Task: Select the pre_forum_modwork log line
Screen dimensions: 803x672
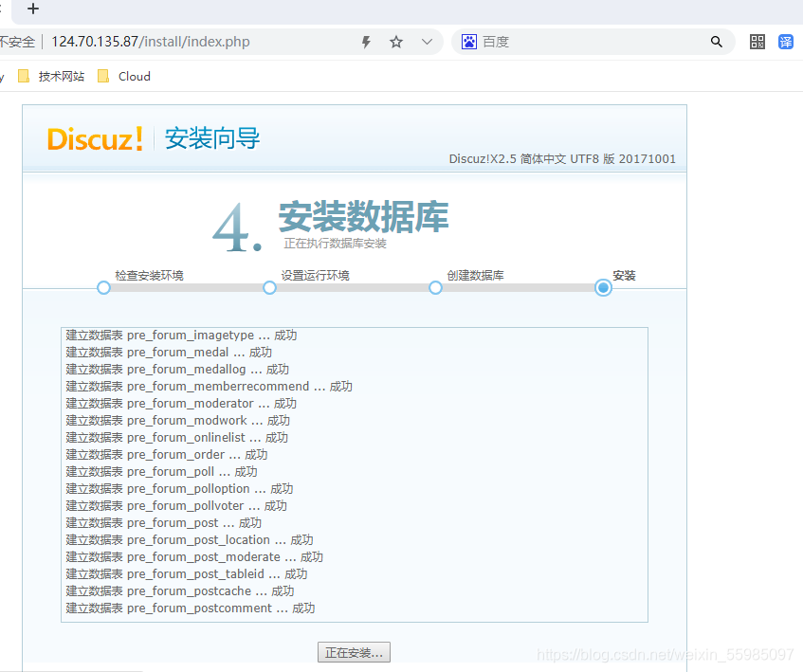Action: coord(177,420)
